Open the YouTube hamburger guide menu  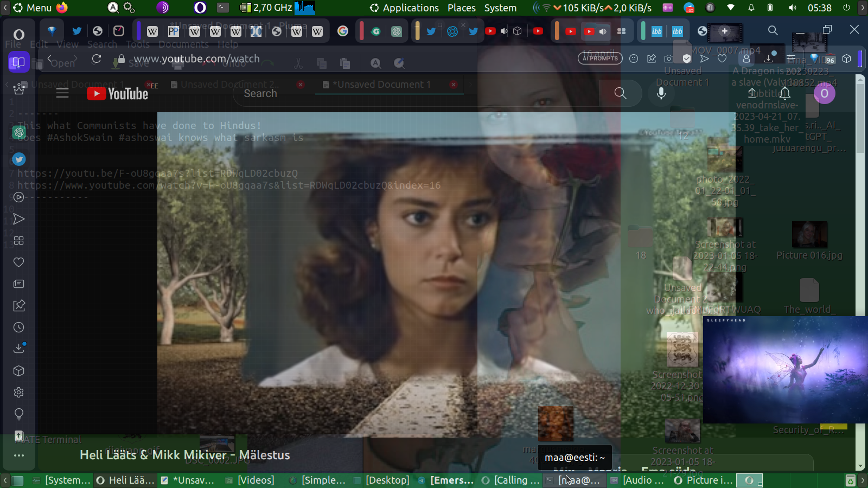tap(62, 93)
